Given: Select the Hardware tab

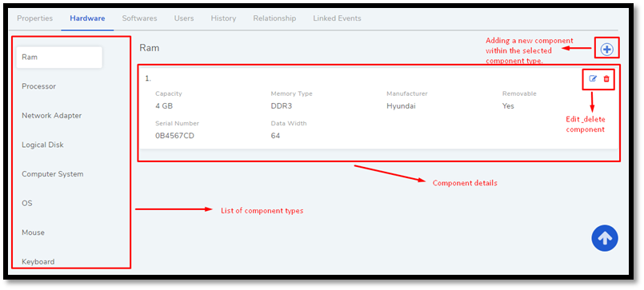Looking at the screenshot, I should 87,18.
